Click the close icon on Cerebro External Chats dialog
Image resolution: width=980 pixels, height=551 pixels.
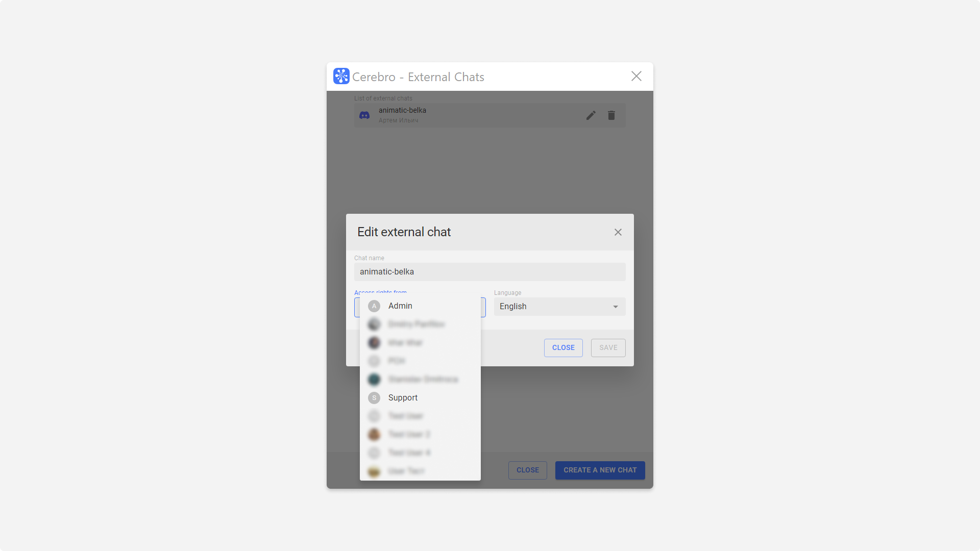click(x=636, y=76)
